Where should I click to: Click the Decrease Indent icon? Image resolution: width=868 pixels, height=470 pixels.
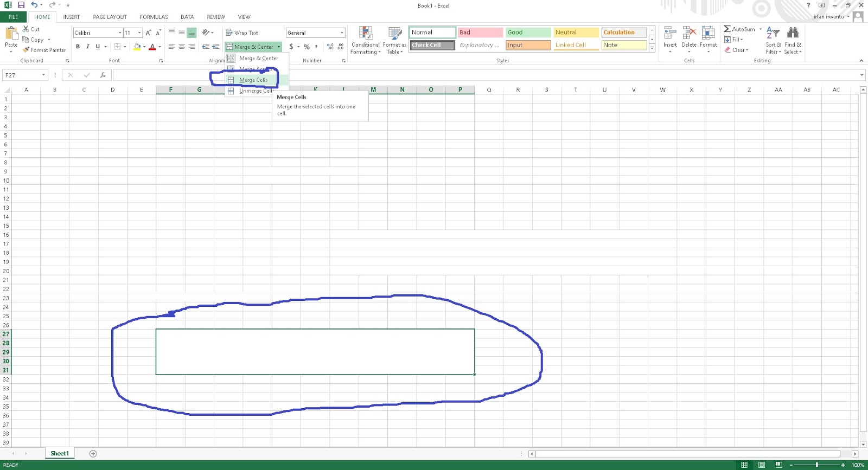point(206,47)
